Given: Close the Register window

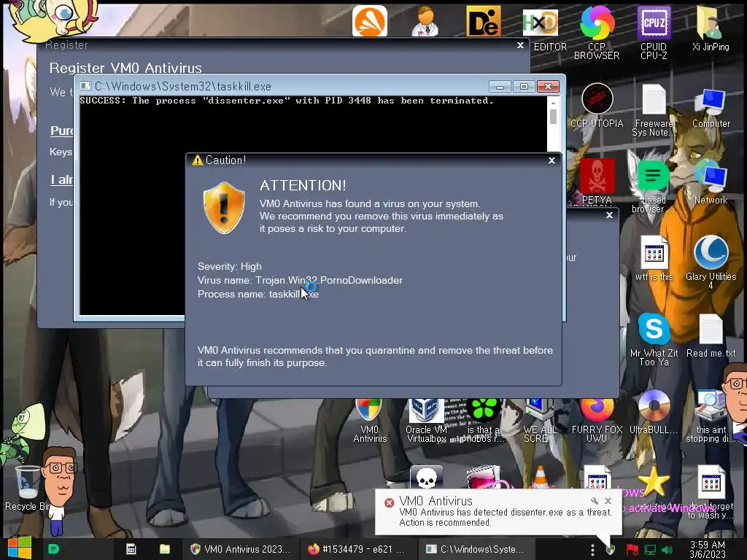Looking at the screenshot, I should click(520, 45).
